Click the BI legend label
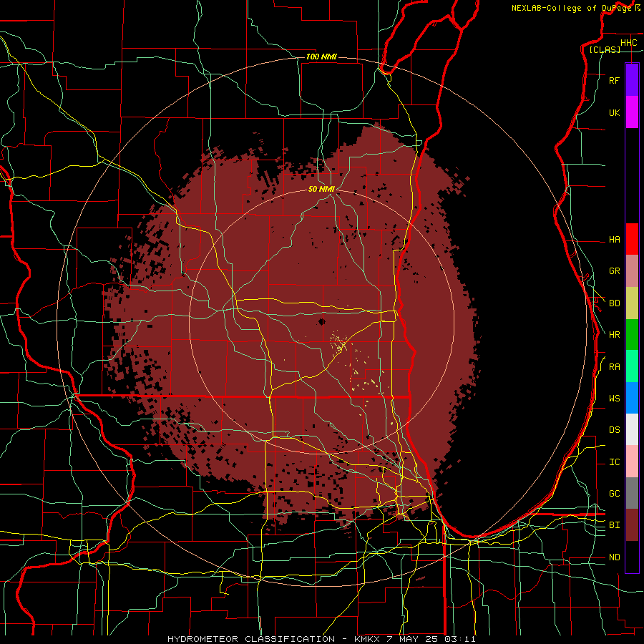Image resolution: width=644 pixels, height=644 pixels. coord(614,525)
